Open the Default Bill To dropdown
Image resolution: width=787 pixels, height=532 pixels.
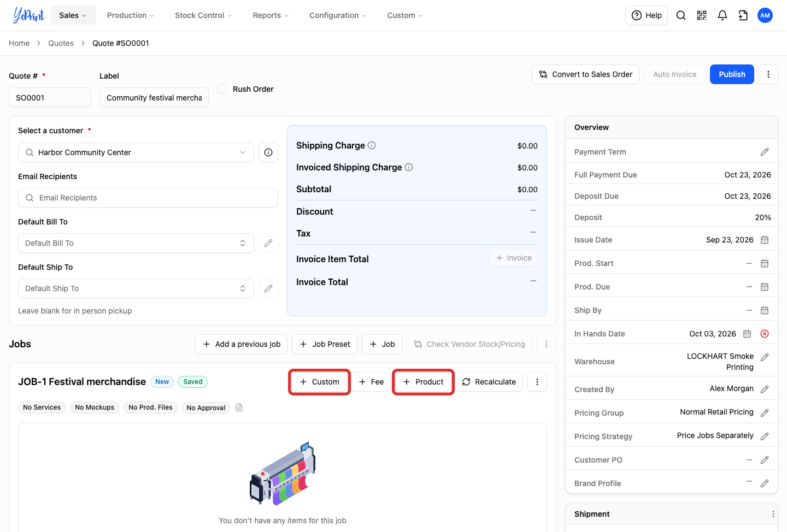136,243
